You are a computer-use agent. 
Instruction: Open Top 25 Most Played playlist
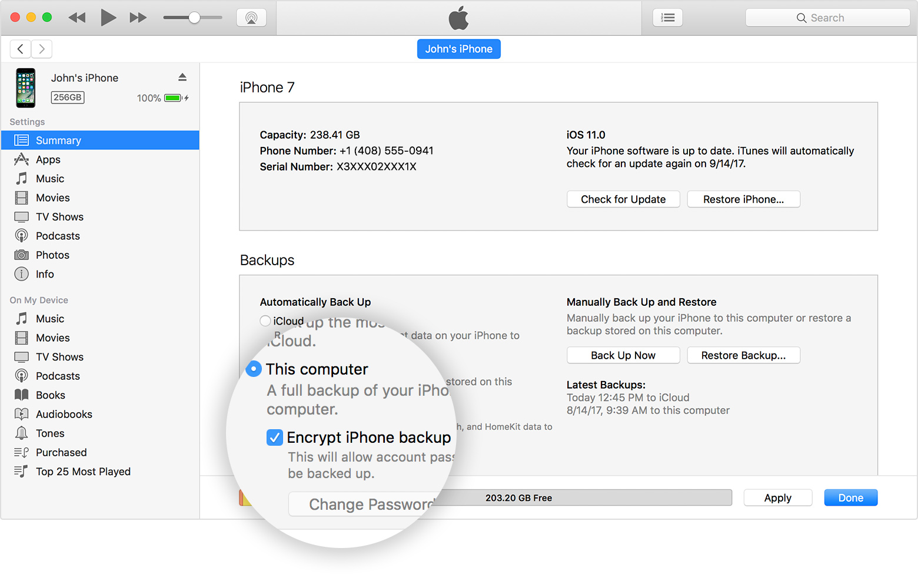pos(100,472)
